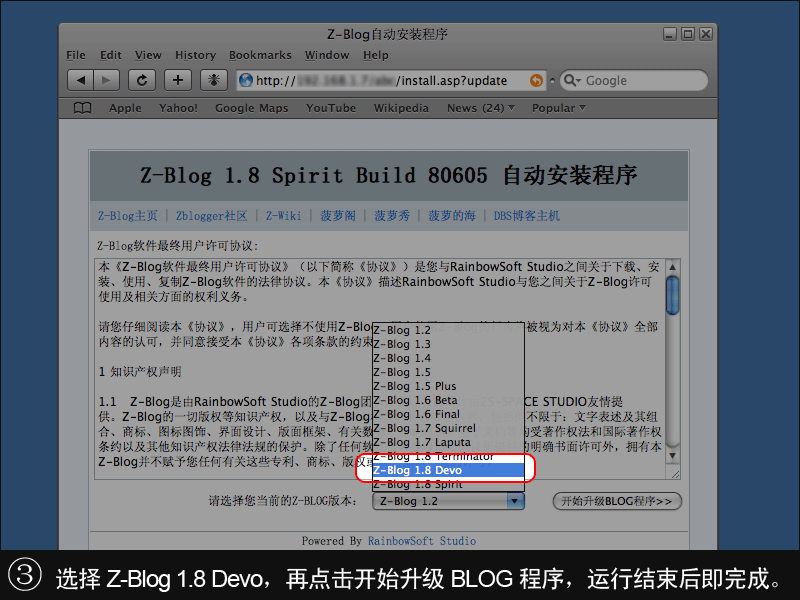800x600 pixels.
Task: Open the File menu
Action: 76,55
